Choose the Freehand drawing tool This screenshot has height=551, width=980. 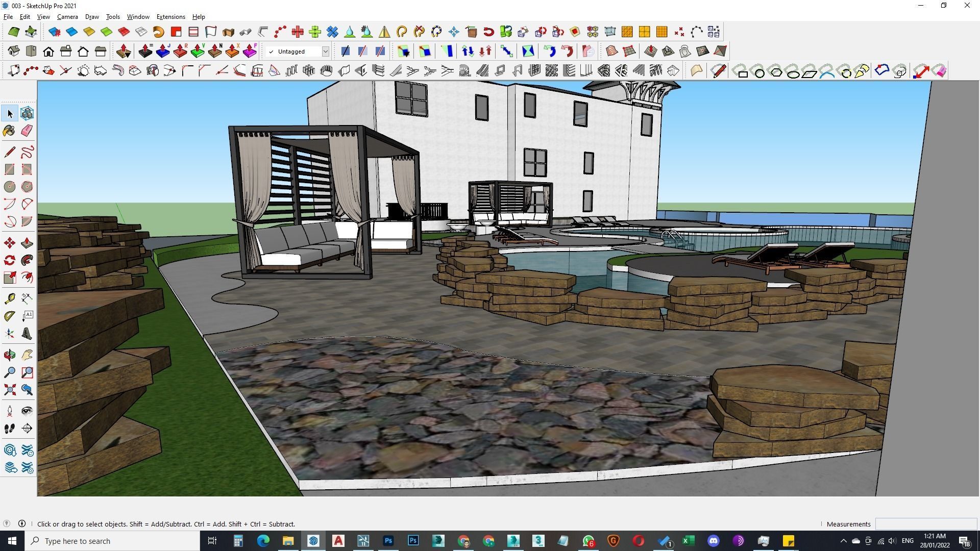pyautogui.click(x=27, y=152)
